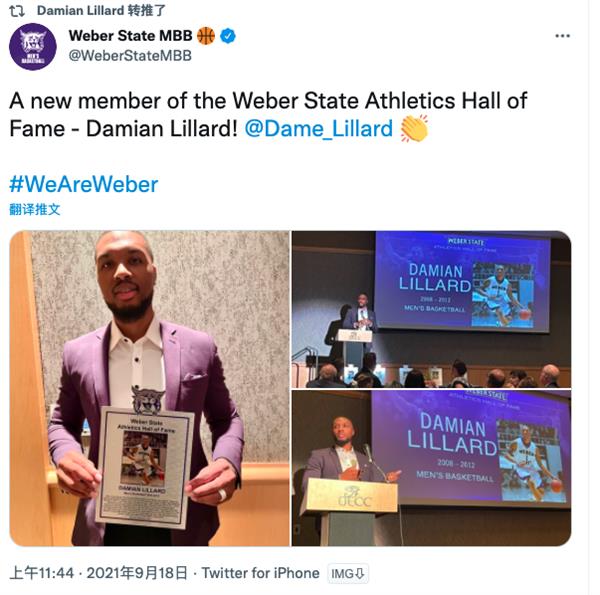Click the Damian Lillard 转推了 retweet label

coord(101,11)
